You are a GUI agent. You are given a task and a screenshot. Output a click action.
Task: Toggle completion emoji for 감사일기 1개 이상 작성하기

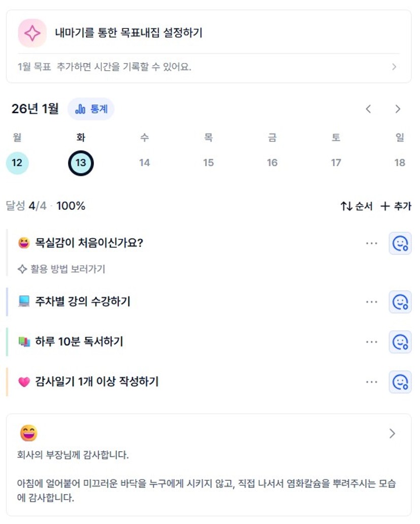coord(400,382)
